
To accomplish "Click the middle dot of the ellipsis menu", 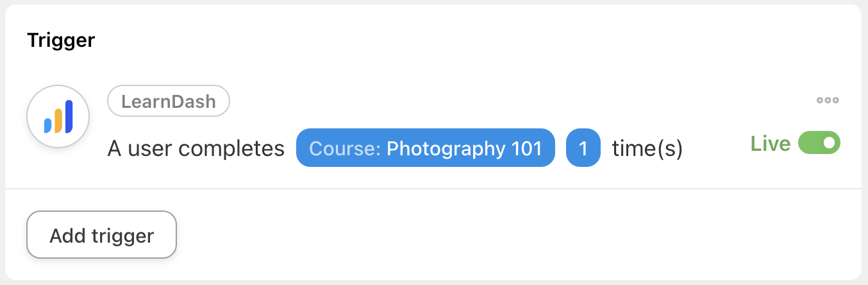I will tap(828, 101).
